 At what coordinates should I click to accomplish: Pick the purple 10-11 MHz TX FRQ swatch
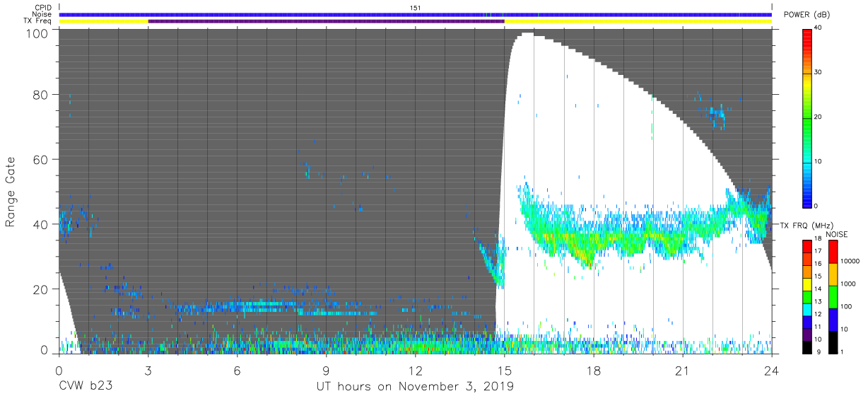tap(807, 335)
